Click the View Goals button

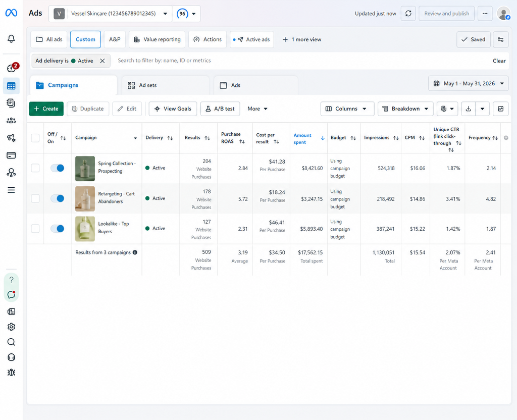coord(173,109)
